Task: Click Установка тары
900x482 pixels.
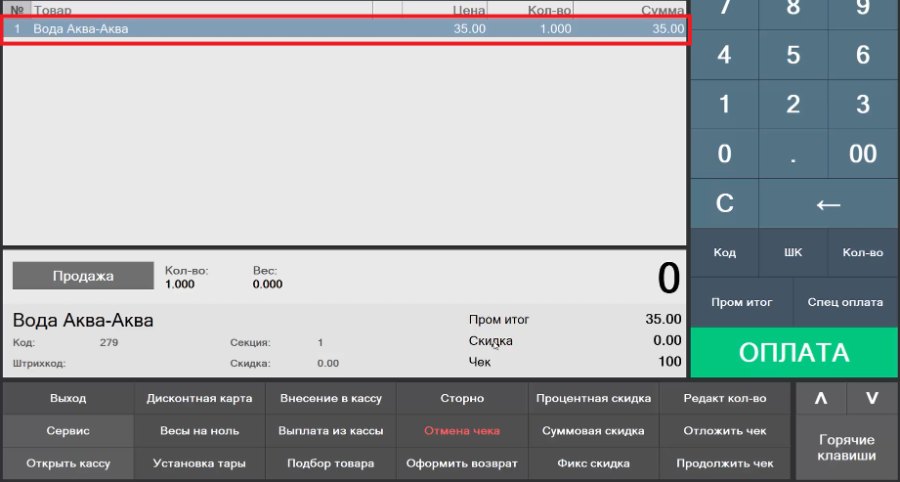Action: 199,464
